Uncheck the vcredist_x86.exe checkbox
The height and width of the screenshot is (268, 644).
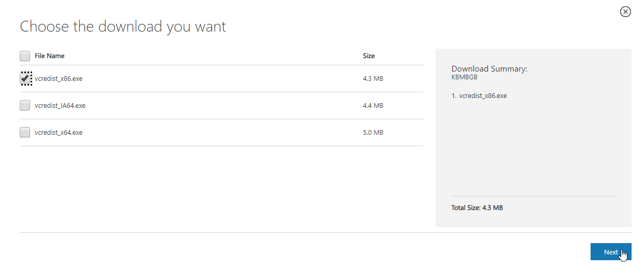click(x=25, y=78)
